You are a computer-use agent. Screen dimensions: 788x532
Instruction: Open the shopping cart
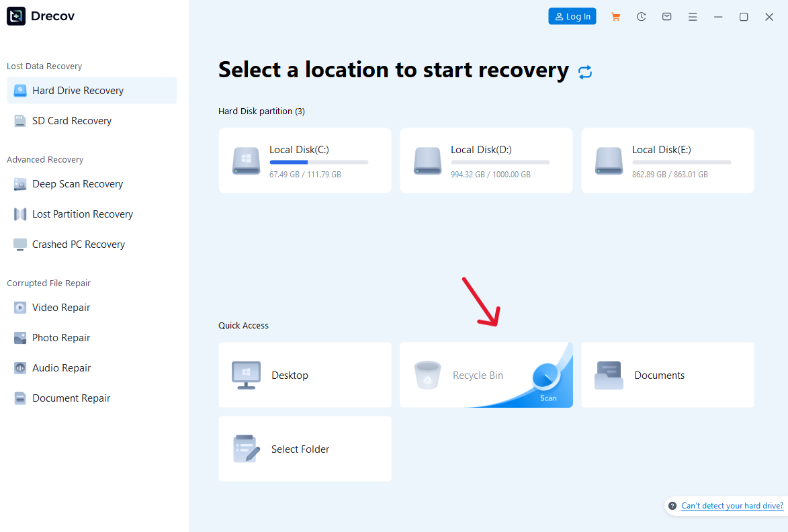pyautogui.click(x=615, y=16)
